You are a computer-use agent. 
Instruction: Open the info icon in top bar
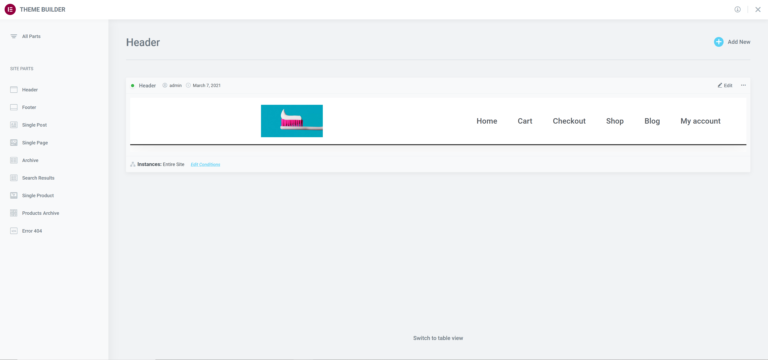tap(737, 9)
